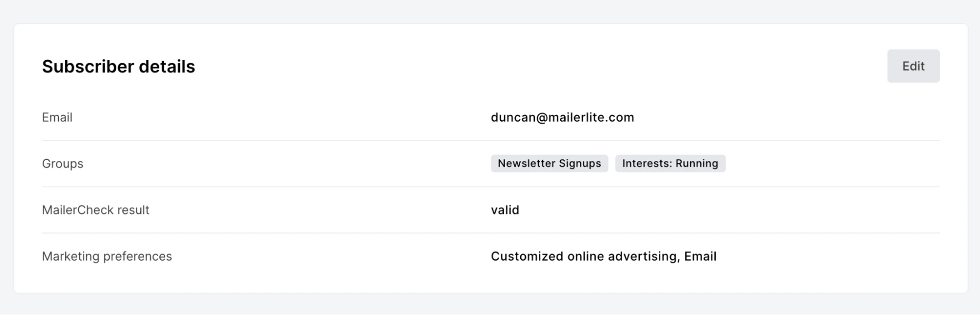
Task: Click the Subscriber details heading
Action: [x=118, y=67]
